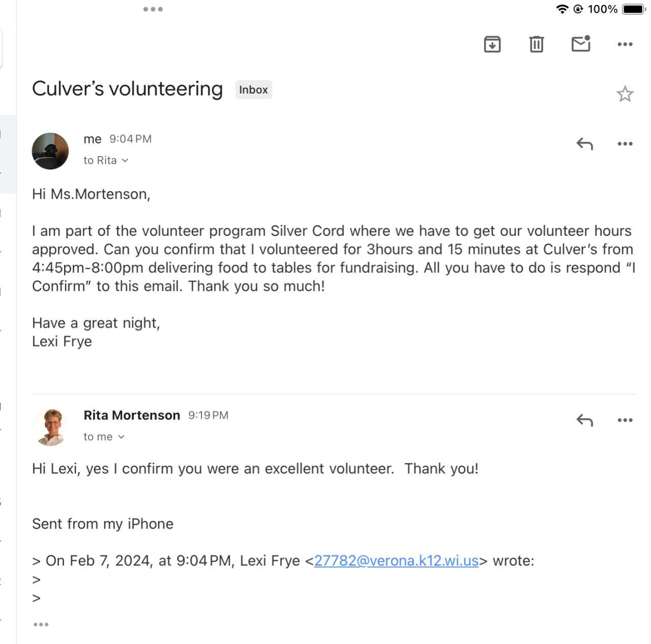Tap the three-dot multitasking control at top
Viewport: 651px width, 644px height.
pos(153,9)
